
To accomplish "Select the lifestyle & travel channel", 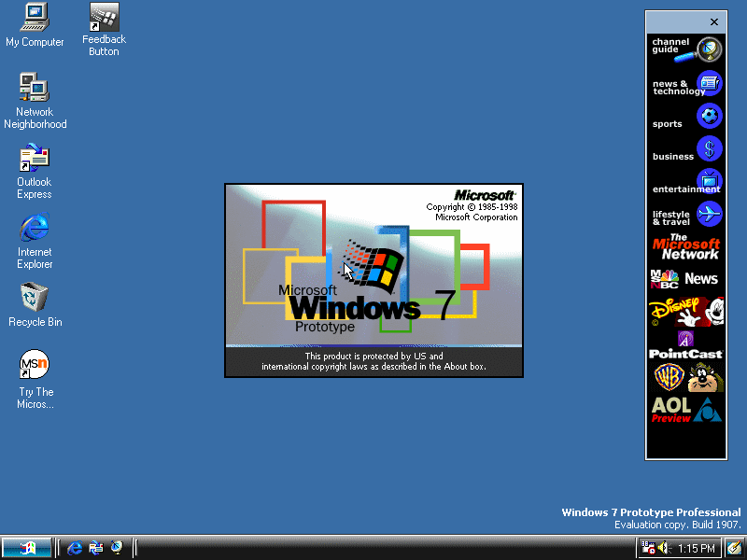I will point(686,215).
